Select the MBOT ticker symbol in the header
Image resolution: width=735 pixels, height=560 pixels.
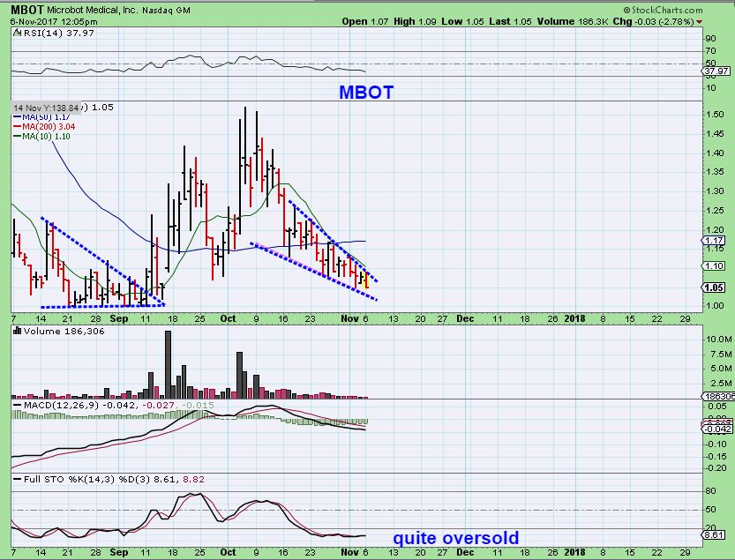(27, 10)
